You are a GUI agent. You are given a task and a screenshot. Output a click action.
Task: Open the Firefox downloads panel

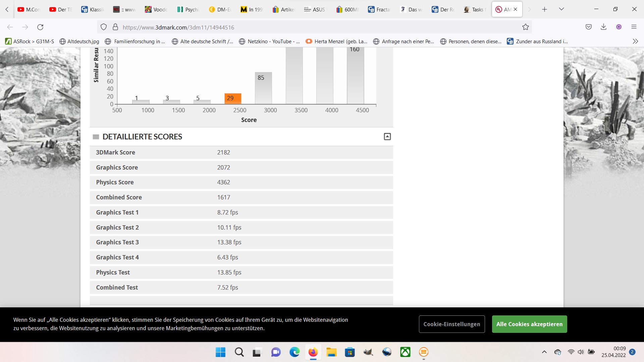coord(603,27)
